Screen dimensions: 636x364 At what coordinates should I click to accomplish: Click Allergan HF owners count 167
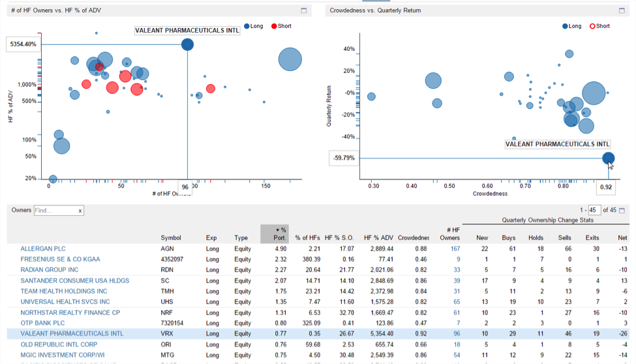tap(455, 249)
